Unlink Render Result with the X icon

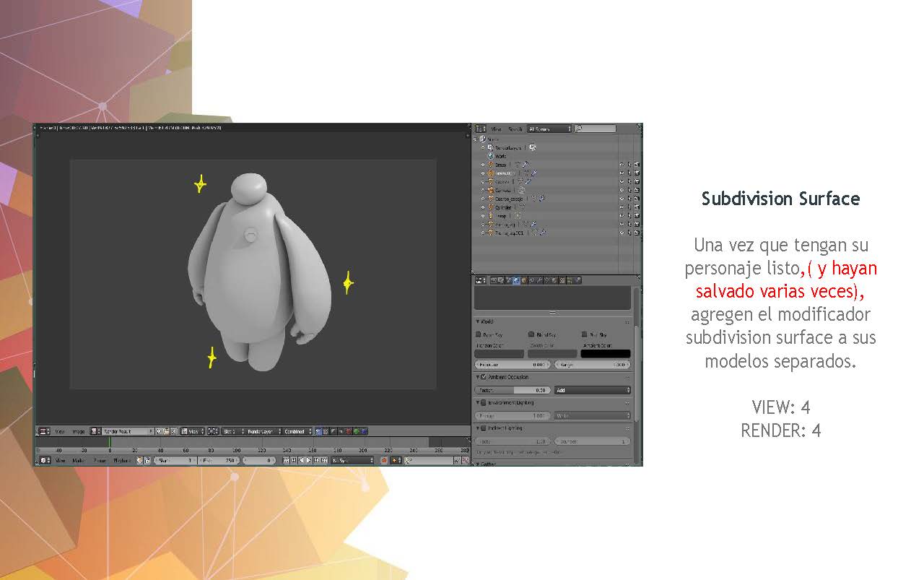tap(174, 431)
